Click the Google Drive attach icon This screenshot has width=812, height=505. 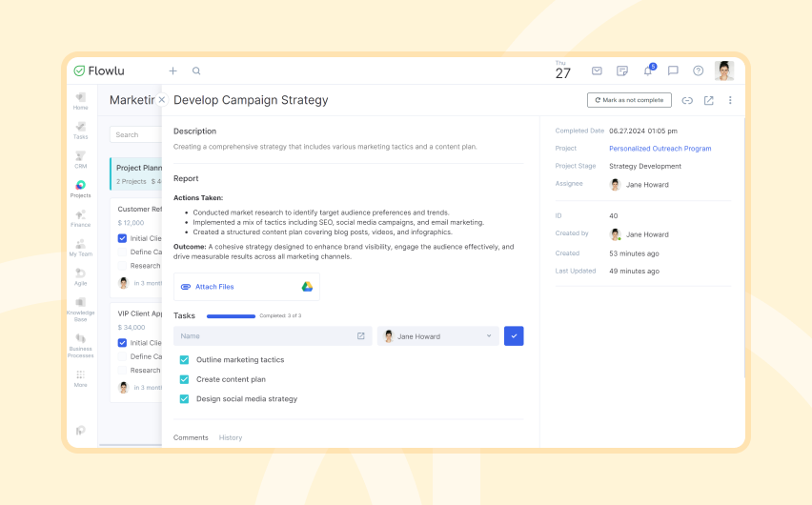tap(307, 287)
